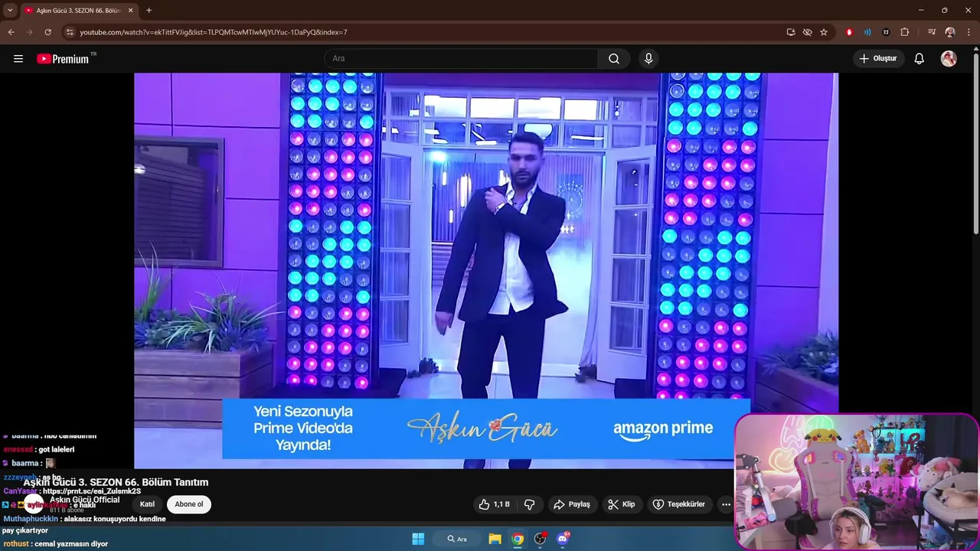The width and height of the screenshot is (980, 551).
Task: Go to the YouTube Premium home logo
Action: 63,59
